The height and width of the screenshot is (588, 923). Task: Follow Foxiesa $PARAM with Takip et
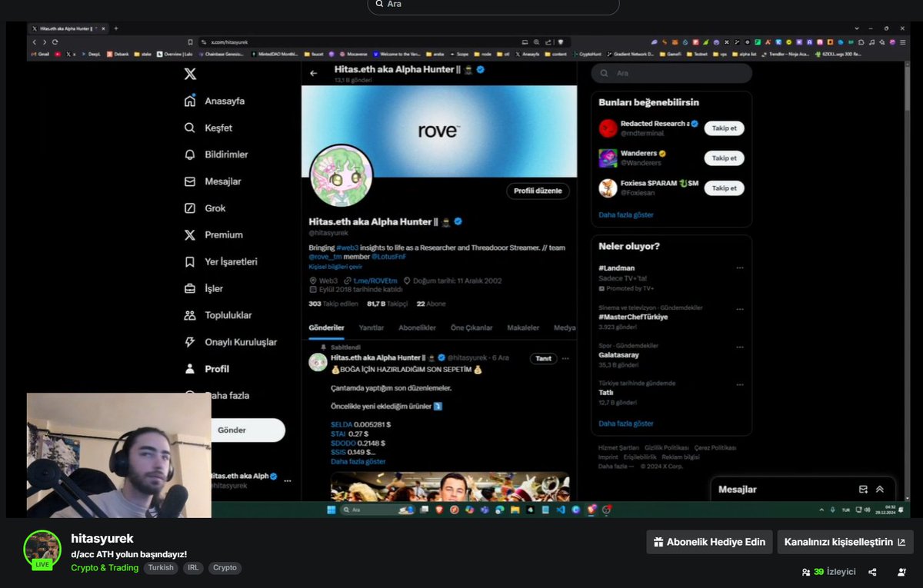click(x=725, y=188)
